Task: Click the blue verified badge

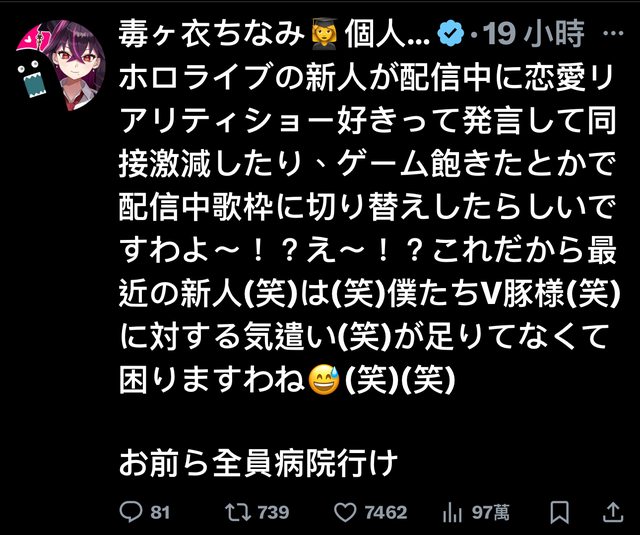Action: pos(451,33)
